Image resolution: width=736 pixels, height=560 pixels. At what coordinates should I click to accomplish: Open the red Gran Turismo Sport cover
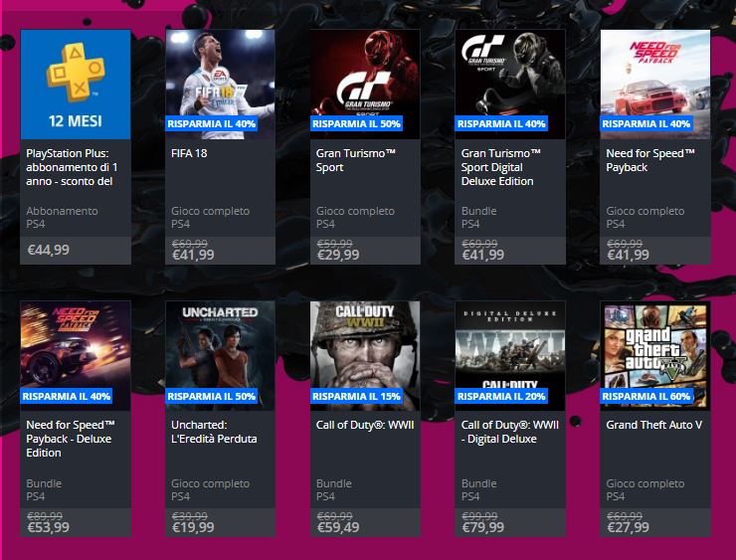pyautogui.click(x=365, y=84)
